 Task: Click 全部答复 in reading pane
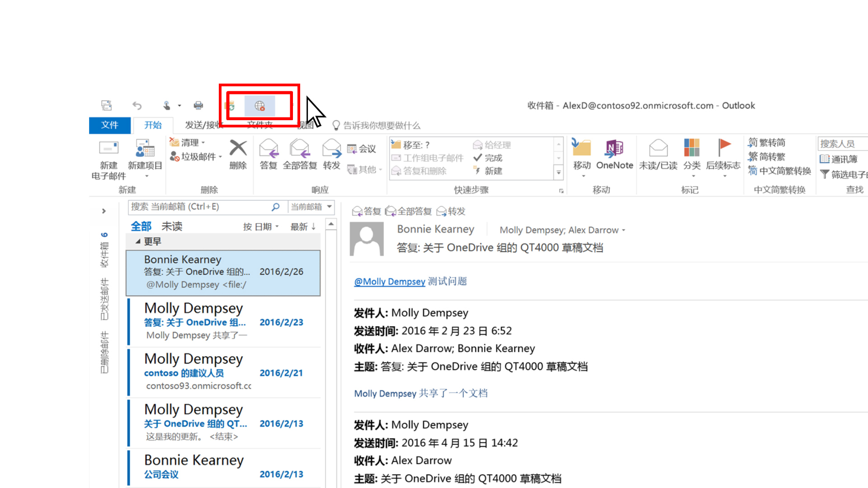[x=408, y=211]
